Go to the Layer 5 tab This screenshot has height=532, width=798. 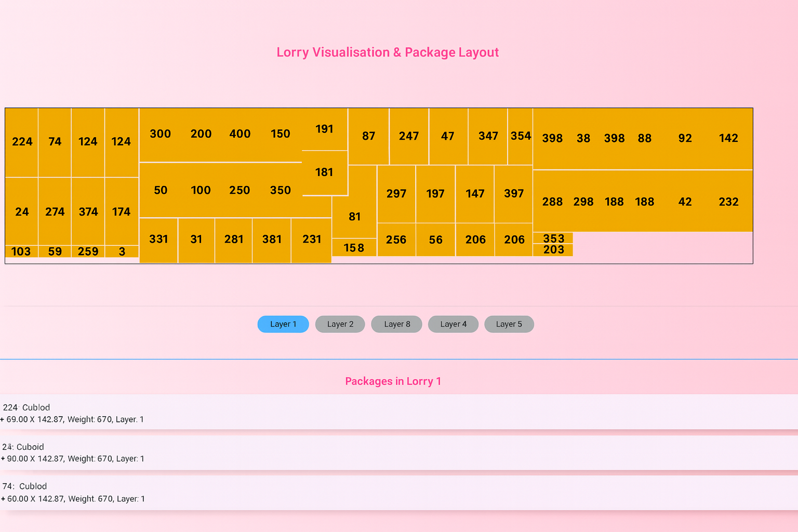coord(509,324)
